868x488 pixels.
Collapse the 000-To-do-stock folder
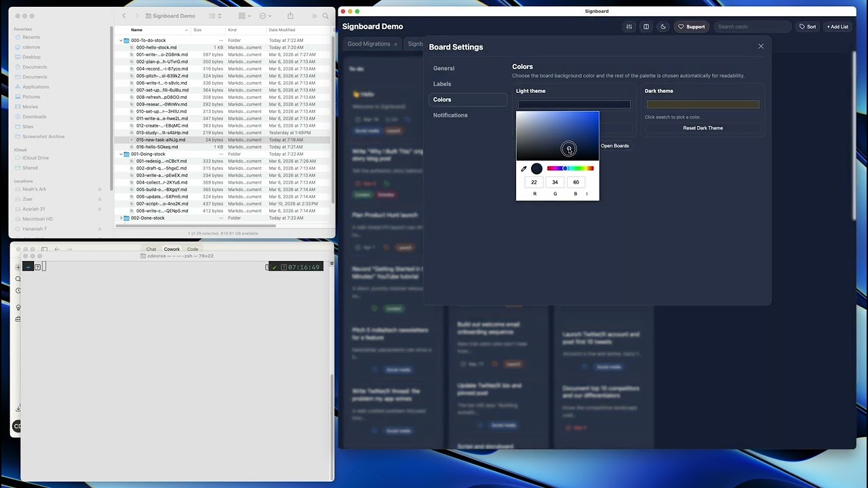121,41
